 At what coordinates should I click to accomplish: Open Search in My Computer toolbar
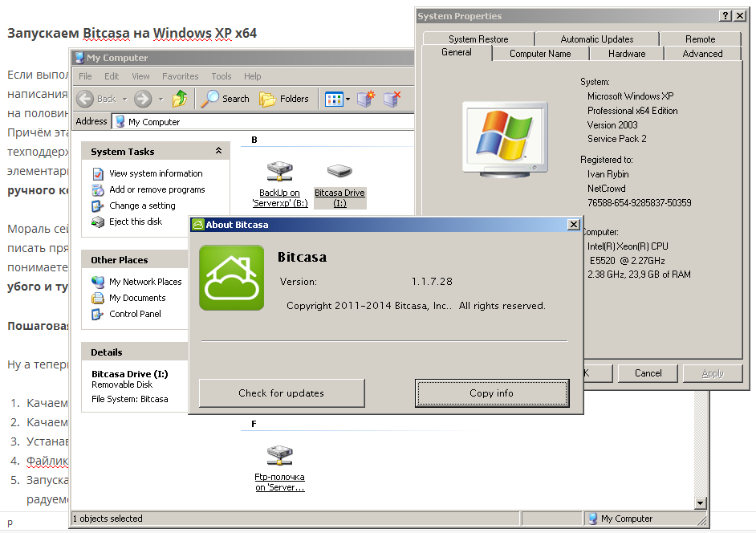tap(226, 99)
